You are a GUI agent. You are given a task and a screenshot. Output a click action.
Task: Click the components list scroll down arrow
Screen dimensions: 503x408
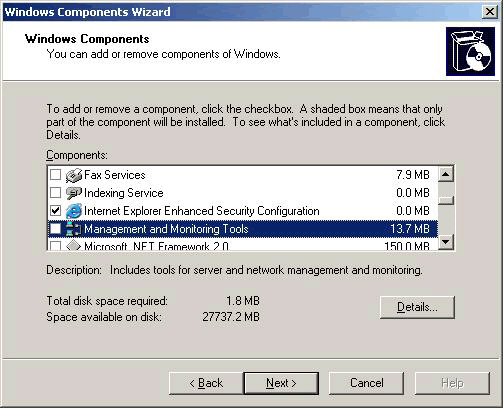[446, 241]
